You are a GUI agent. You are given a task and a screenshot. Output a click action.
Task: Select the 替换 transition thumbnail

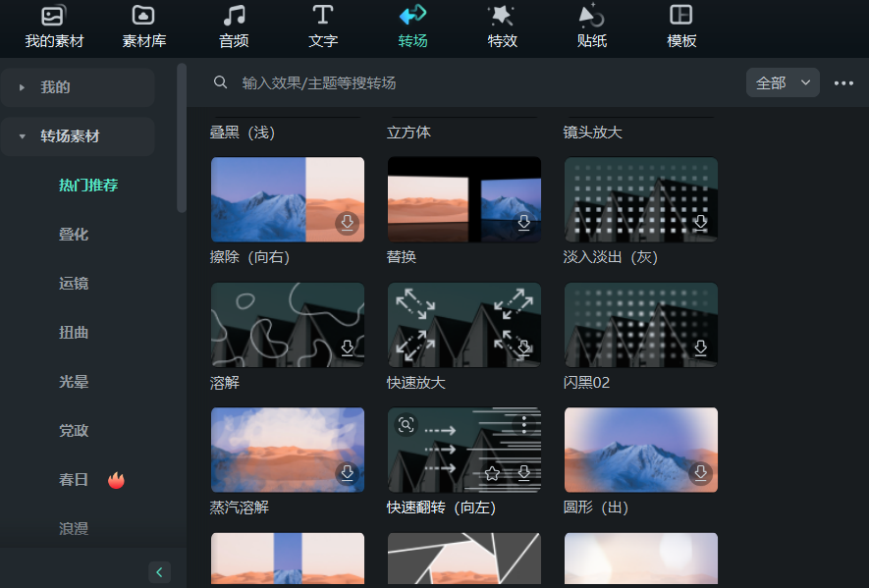[x=463, y=199]
